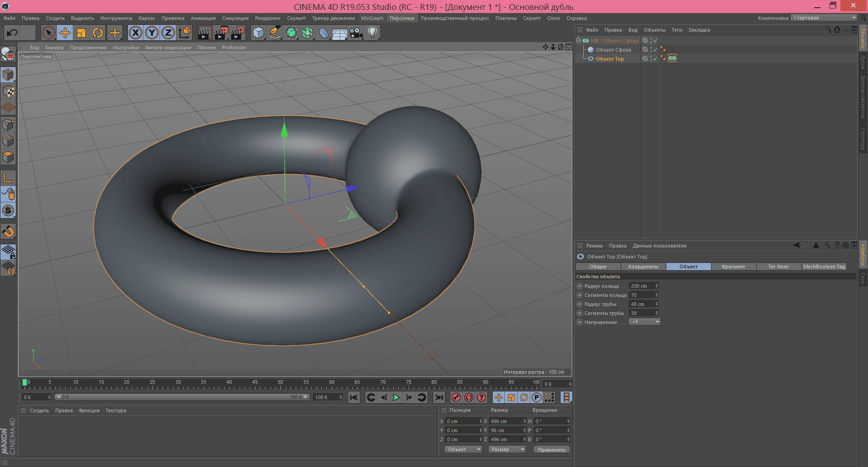Toggle visibility dots of MB - Объект Сфера
The image size is (868, 467).
click(x=651, y=40)
